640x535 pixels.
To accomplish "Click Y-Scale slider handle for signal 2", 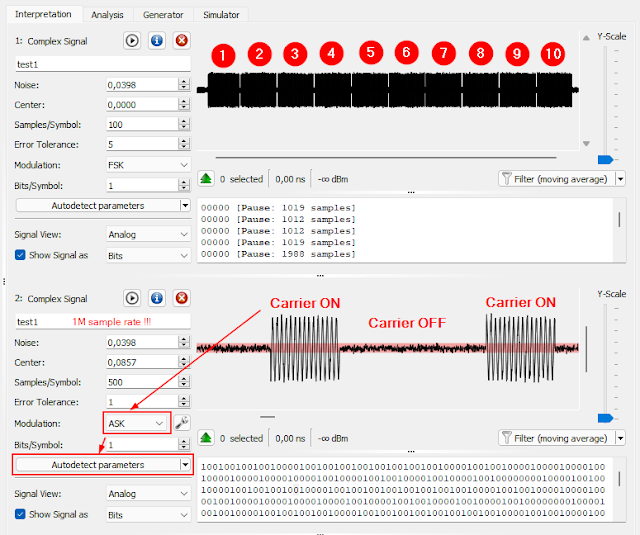I will (605, 418).
